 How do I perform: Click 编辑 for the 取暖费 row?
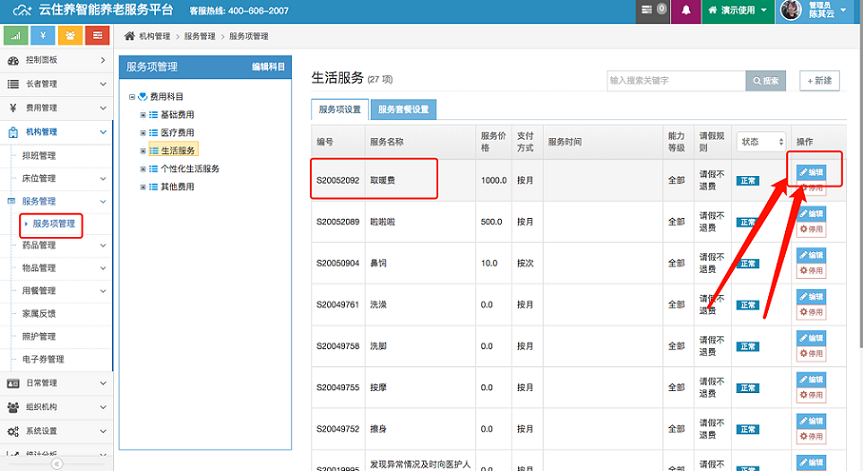[x=811, y=172]
